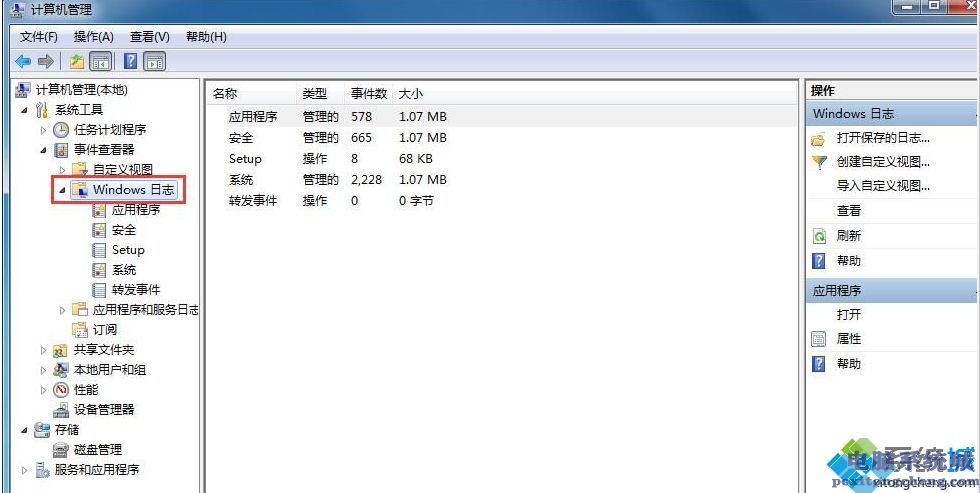Open the 操作(A) menu
980x493 pixels.
click(94, 37)
